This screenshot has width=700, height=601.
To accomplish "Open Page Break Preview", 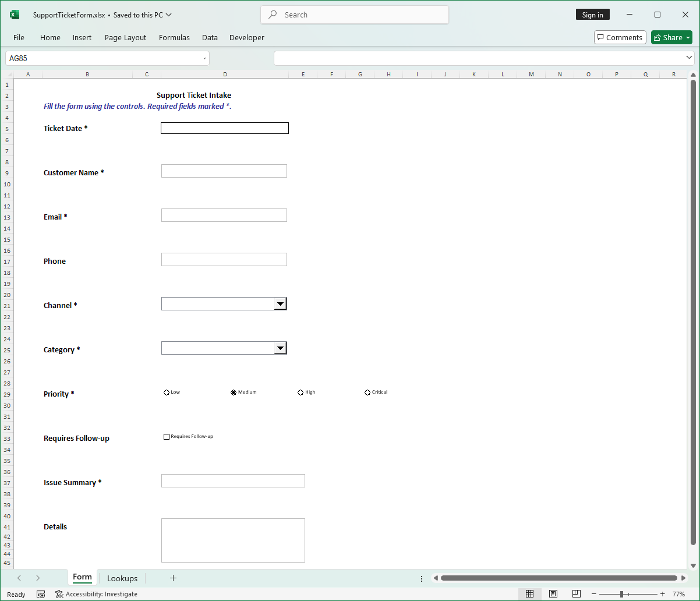I will 576,593.
